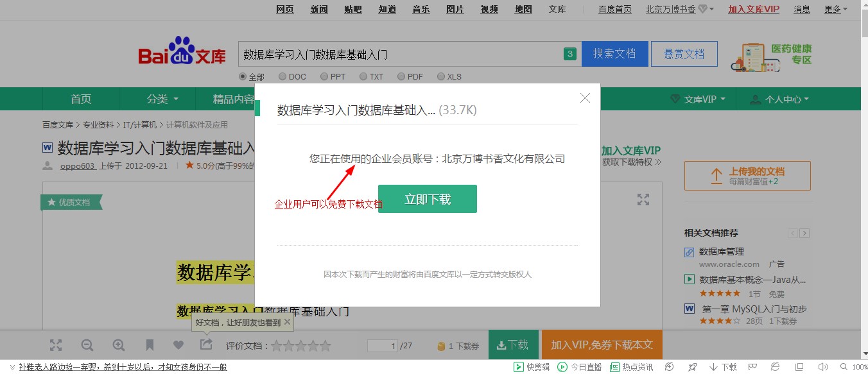
Task: Select the PPT file type radio button
Action: click(x=324, y=76)
